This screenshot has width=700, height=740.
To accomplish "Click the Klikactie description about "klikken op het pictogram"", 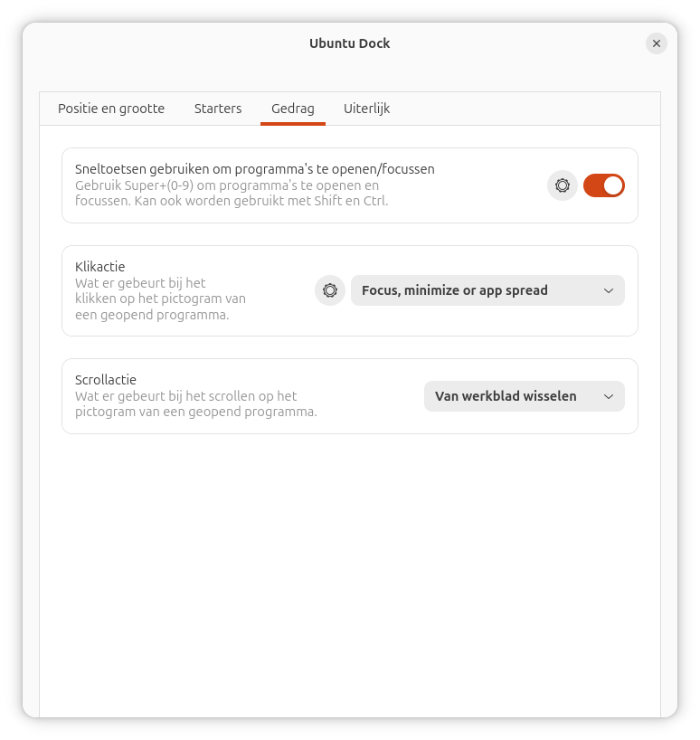I will 160,299.
